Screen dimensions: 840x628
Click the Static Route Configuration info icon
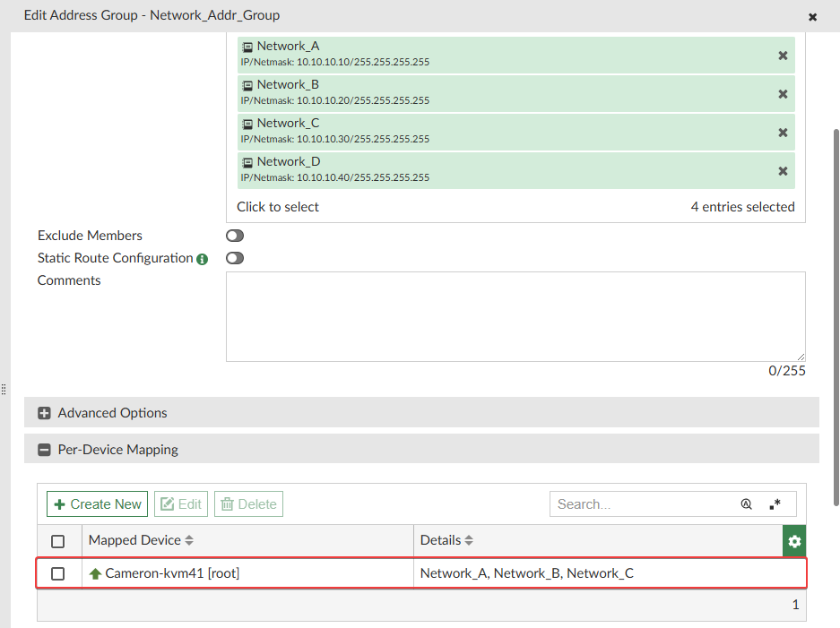[202, 259]
